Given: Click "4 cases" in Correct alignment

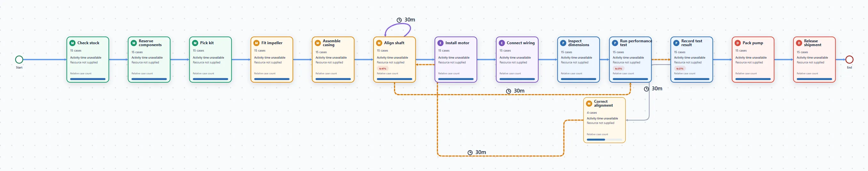Looking at the screenshot, I should tap(592, 113).
